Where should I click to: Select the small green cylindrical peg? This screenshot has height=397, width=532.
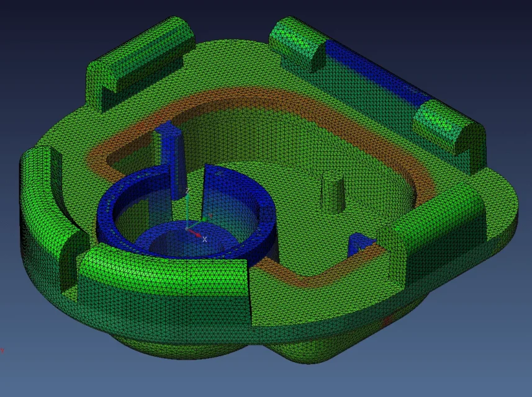[x=332, y=192]
